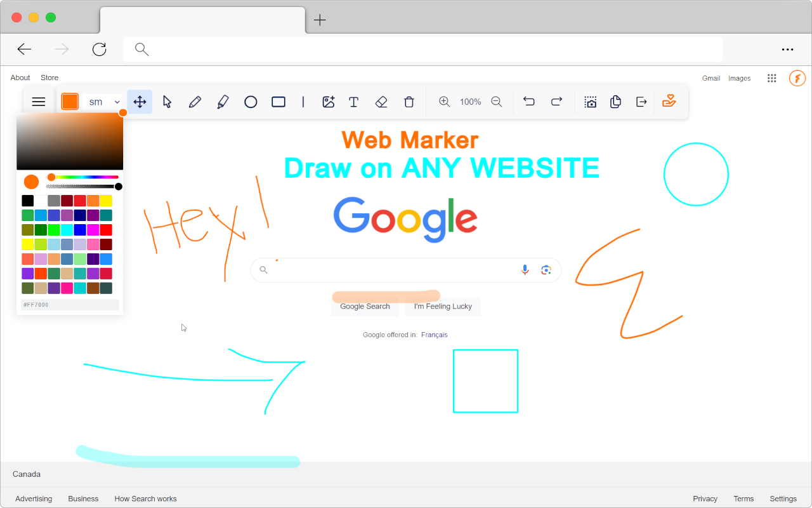The image size is (812, 508).
Task: Select the Rectangle shape tool
Action: pos(278,102)
